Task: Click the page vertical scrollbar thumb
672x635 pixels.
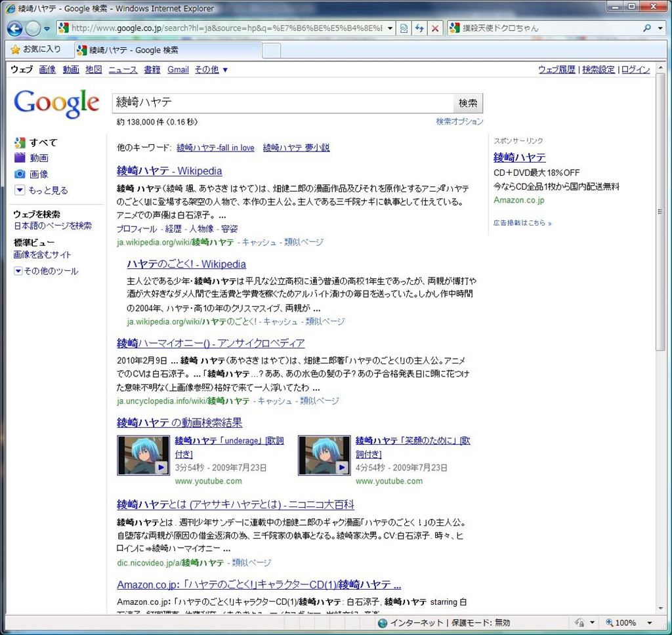Action: click(x=660, y=212)
